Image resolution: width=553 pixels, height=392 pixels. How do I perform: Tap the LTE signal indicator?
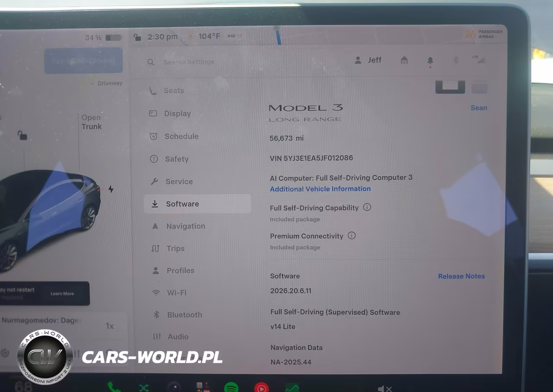[479, 59]
